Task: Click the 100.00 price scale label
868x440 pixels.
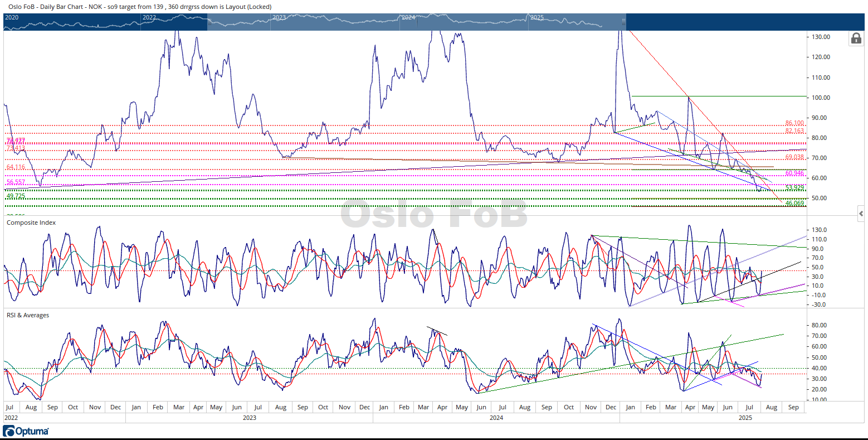Action: [x=822, y=98]
